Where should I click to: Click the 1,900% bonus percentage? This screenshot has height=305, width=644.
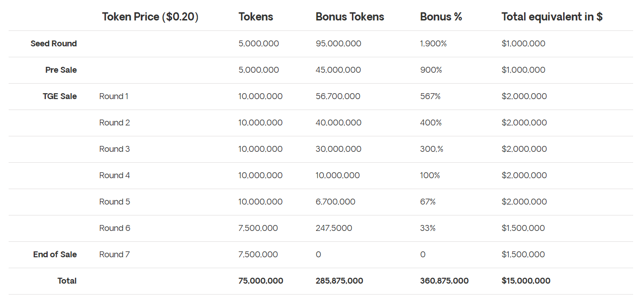pos(433,44)
